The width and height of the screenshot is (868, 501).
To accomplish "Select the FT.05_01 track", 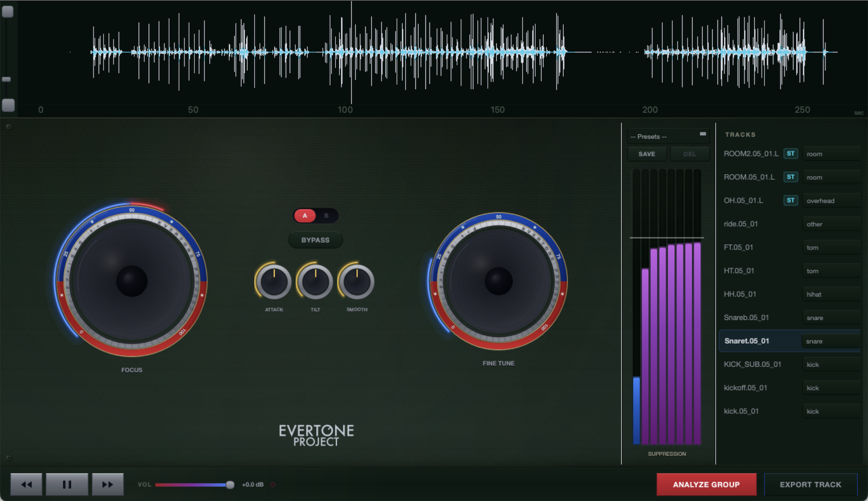I will [x=738, y=247].
